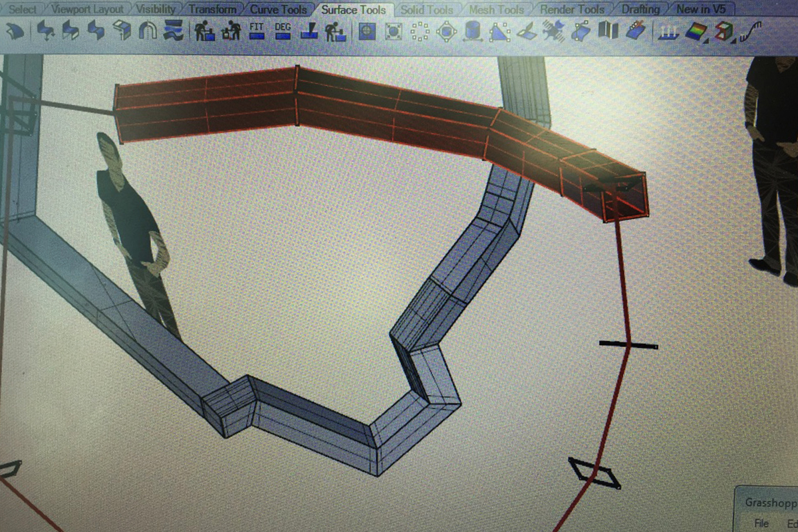Select the first surface icon in the toolbar
Viewport: 798px width, 532px height.
[15, 31]
